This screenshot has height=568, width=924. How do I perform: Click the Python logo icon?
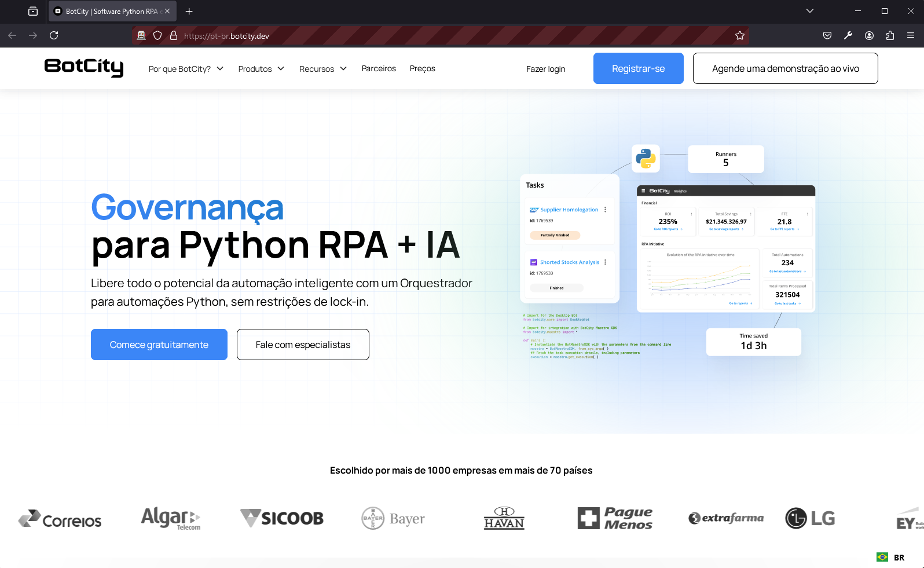coord(646,158)
